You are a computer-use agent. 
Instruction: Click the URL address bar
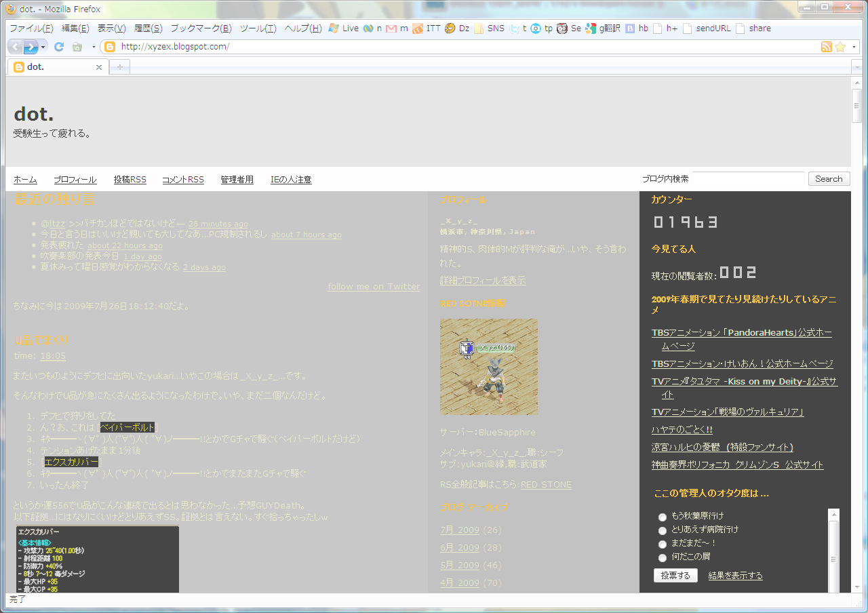click(468, 47)
